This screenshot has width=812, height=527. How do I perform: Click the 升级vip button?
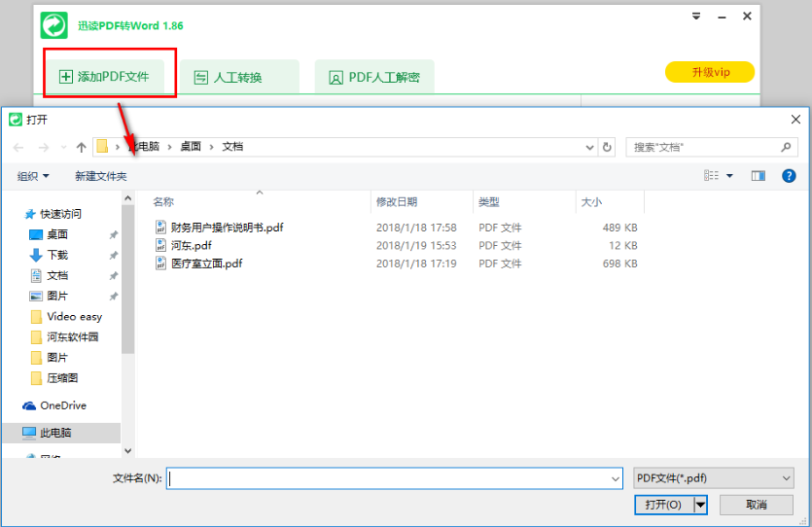[710, 72]
